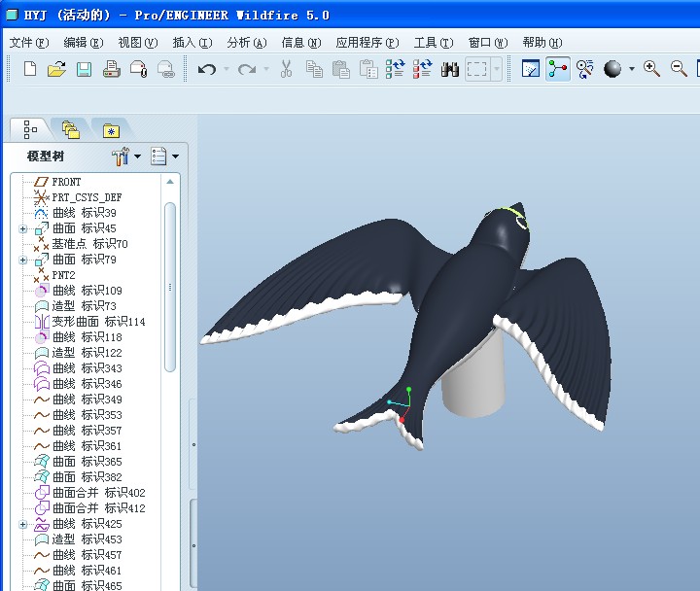
Task: Click the Repaint screen icon
Action: coord(531,69)
